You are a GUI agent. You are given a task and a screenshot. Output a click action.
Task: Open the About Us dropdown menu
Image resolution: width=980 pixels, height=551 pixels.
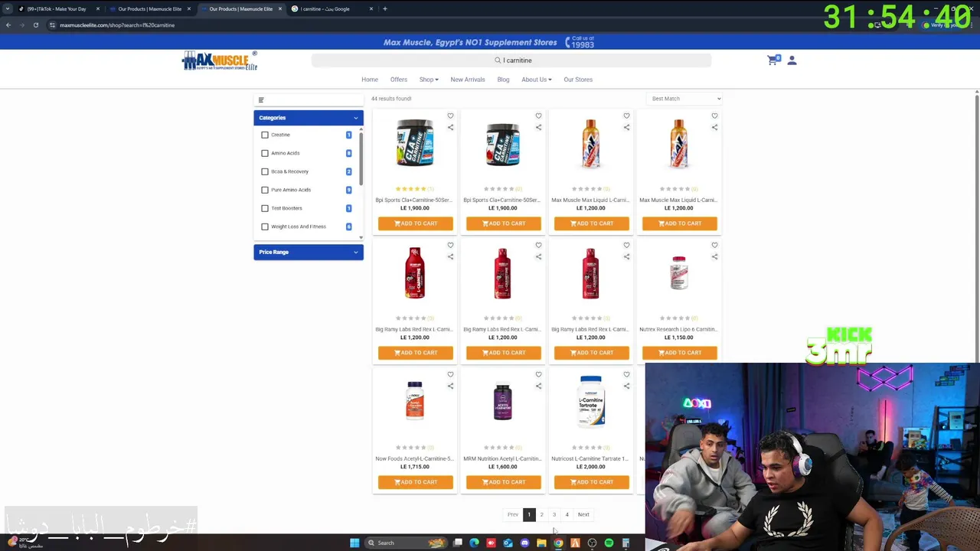click(536, 80)
